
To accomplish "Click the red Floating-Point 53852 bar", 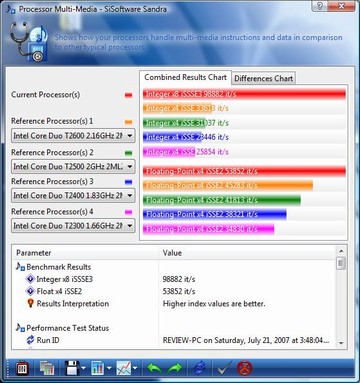I will pos(244,171).
